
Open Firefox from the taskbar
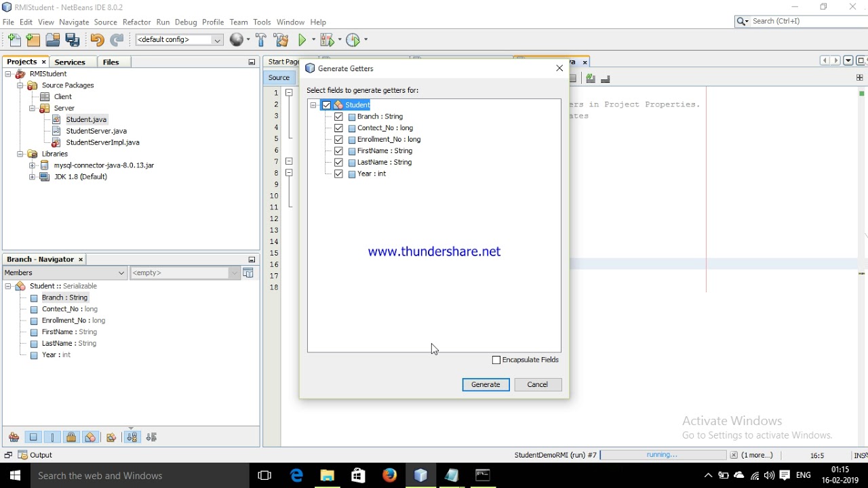(x=389, y=475)
